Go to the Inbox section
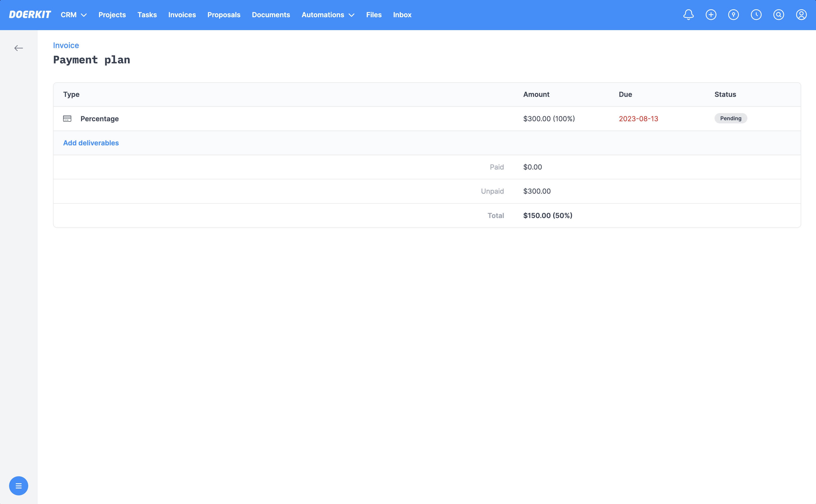Viewport: 816px width, 504px height. pos(402,15)
